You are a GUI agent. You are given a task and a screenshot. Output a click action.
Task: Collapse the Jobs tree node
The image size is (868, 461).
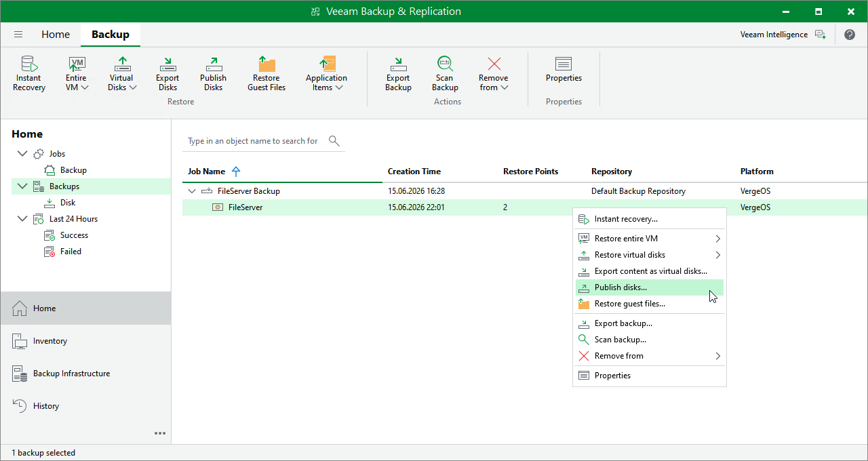pyautogui.click(x=22, y=154)
